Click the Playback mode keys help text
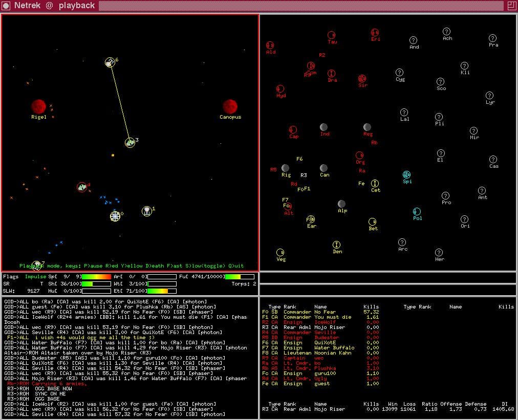 [x=132, y=266]
